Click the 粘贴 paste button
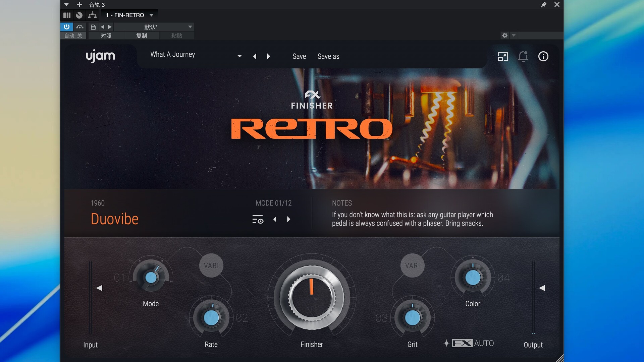The image size is (644, 362). (177, 36)
